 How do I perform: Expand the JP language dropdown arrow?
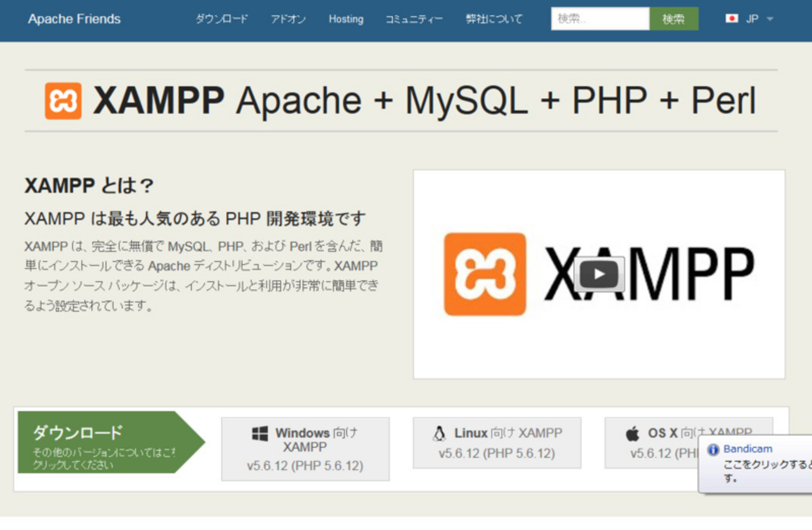coord(770,19)
